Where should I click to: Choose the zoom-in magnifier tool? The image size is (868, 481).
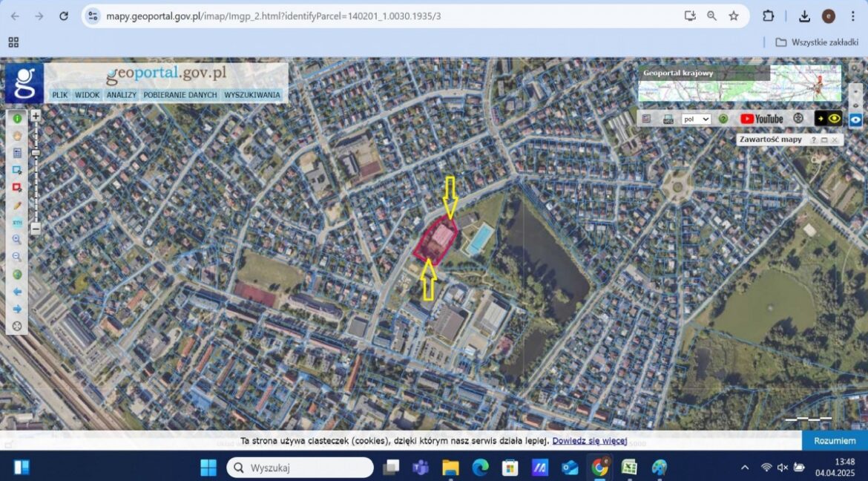17,240
